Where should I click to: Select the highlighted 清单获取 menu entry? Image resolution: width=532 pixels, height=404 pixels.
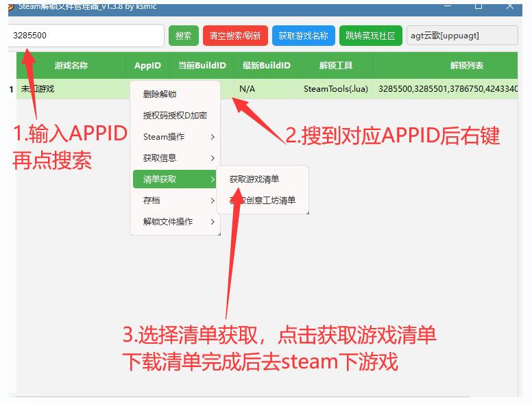pos(175,179)
